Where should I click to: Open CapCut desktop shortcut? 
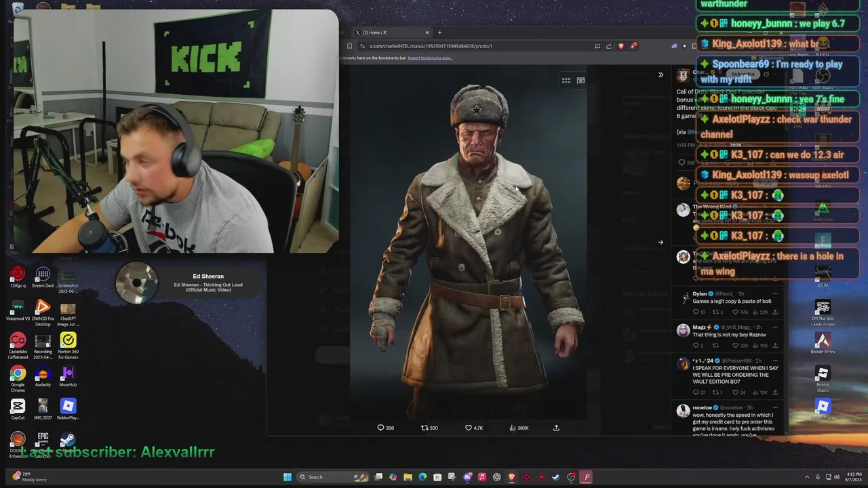click(18, 409)
